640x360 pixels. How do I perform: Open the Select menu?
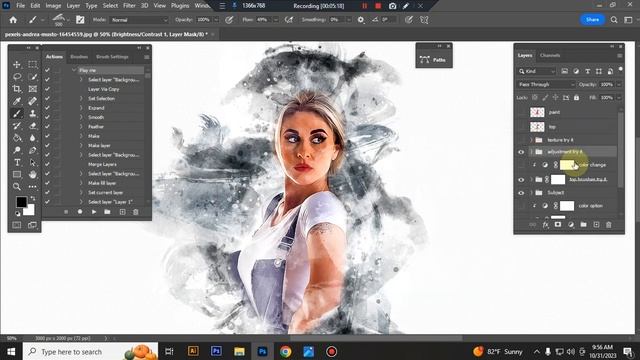(110, 6)
